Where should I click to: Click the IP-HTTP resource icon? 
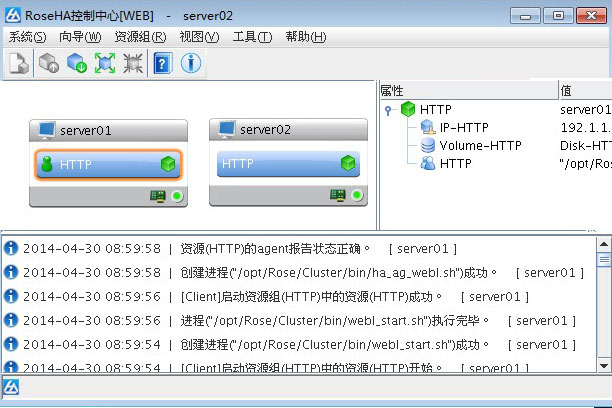[428, 127]
